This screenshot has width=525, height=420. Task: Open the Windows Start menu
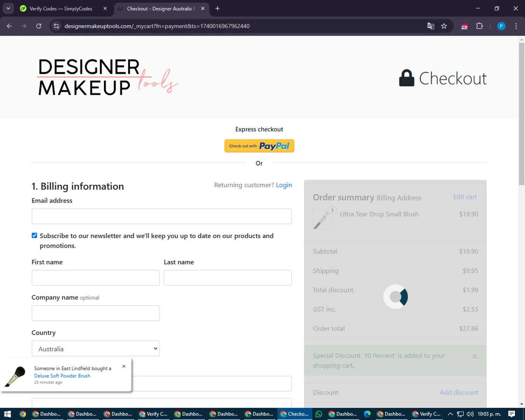coord(7,414)
